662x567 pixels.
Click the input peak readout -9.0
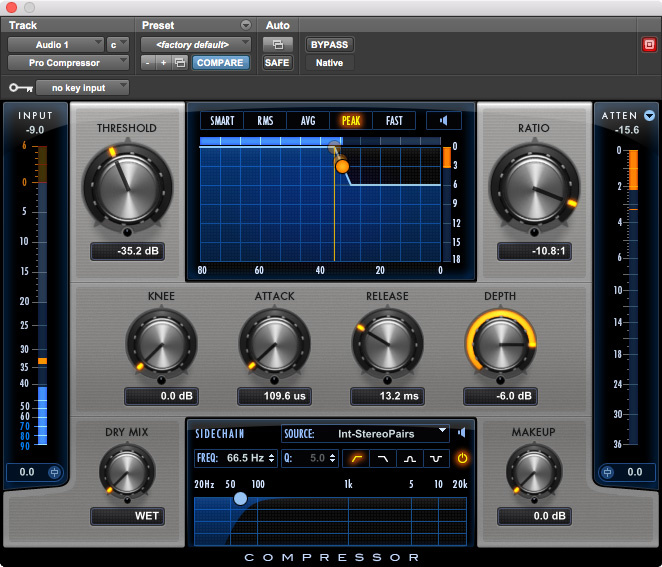35,130
